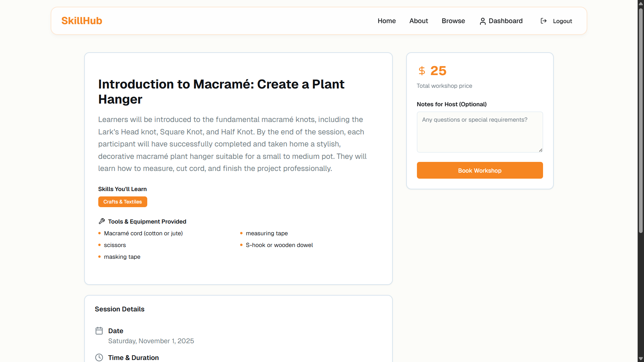Click the vertical page scrollbar thumb

[x=641, y=121]
